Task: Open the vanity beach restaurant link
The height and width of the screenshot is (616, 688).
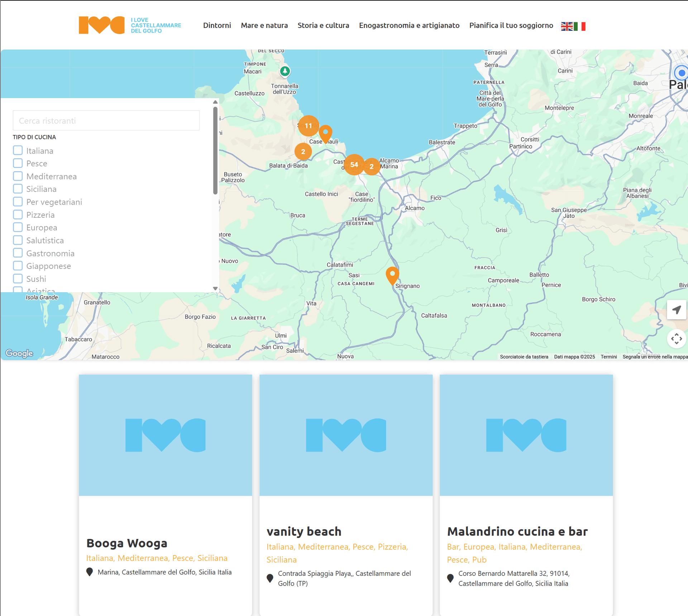Action: [304, 531]
